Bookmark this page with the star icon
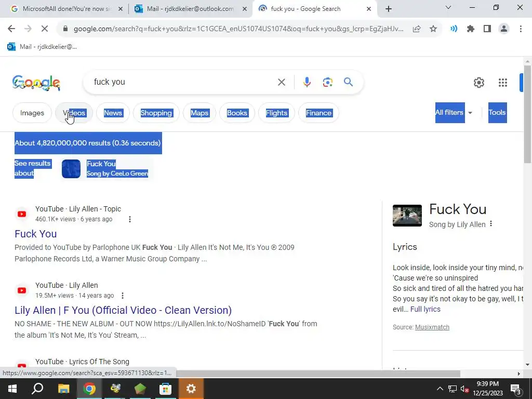The width and height of the screenshot is (532, 399). (x=433, y=29)
